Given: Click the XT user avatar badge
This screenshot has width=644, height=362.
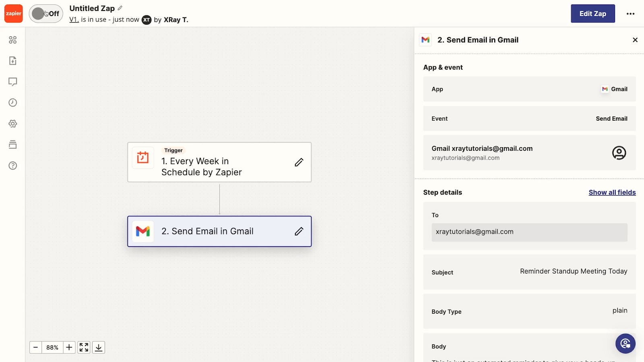Looking at the screenshot, I should [147, 20].
